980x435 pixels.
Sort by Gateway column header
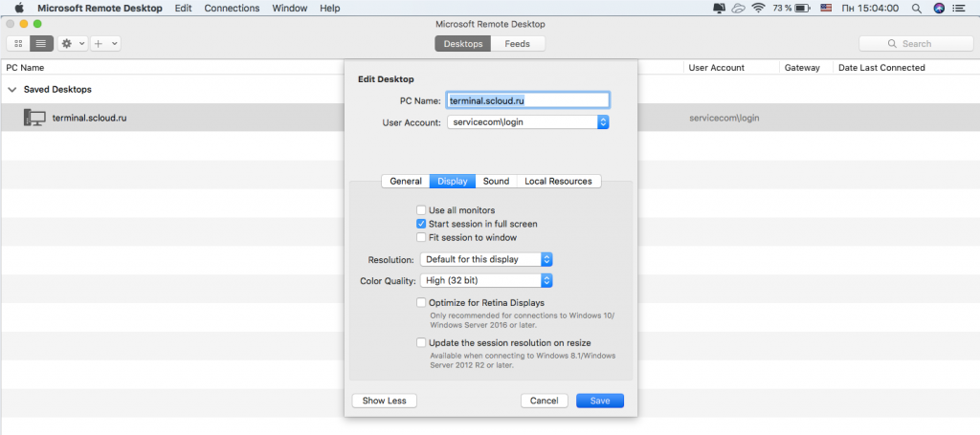point(802,68)
